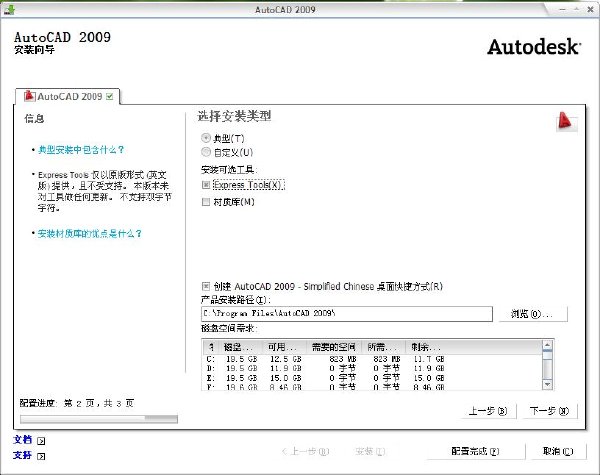Click the red AutoCAD logo at panel top-right
Screen dimensions: 600x475
pos(565,121)
